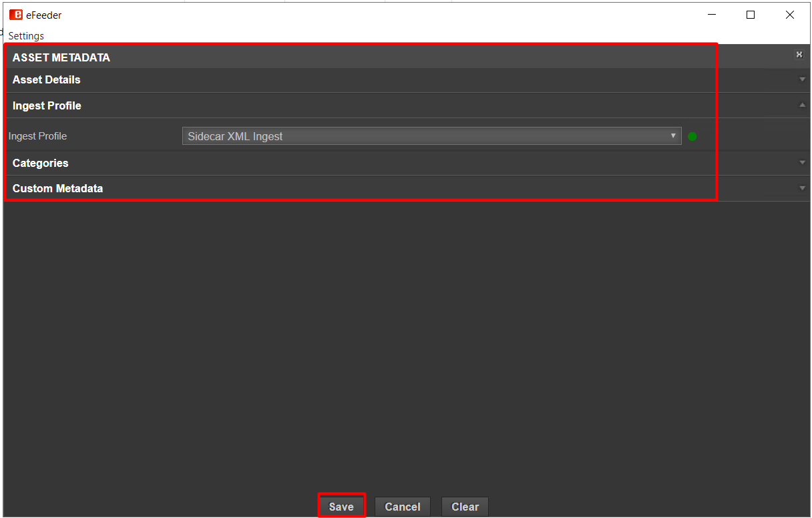Expand Custom Metadata using its right-side arrow
The image size is (812, 518).
coord(802,188)
